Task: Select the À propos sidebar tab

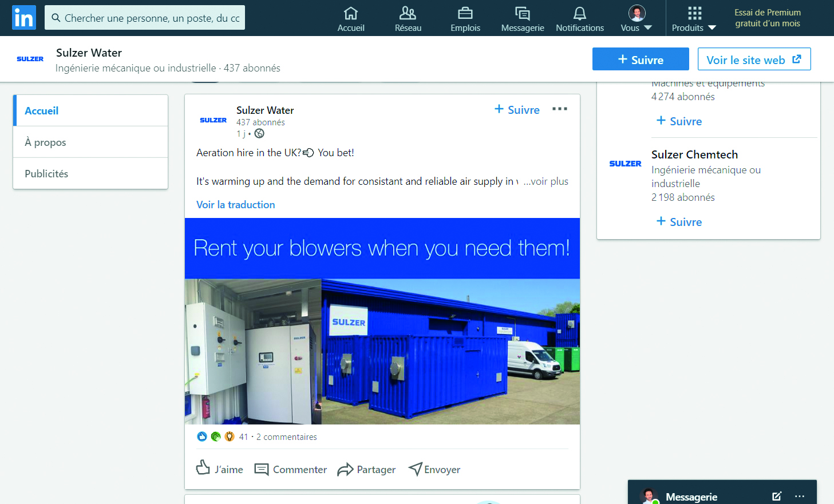Action: click(x=90, y=142)
